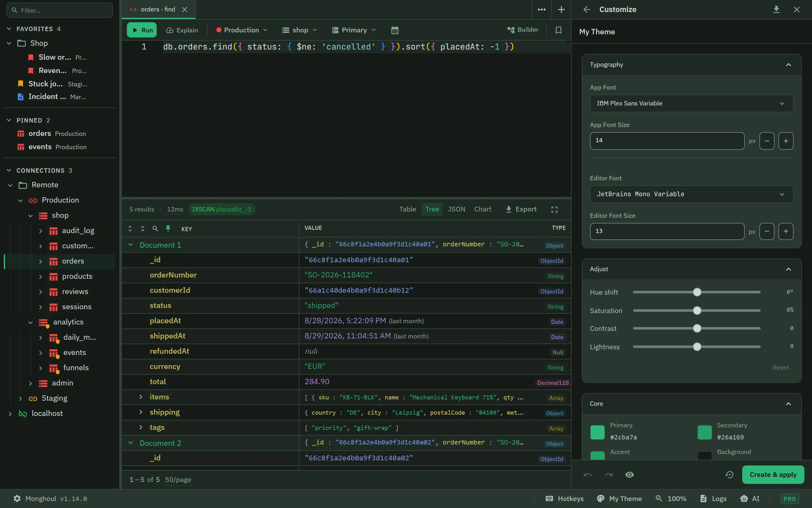Collapse Document 1 in the results
This screenshot has width=812, height=508.
[131, 245]
